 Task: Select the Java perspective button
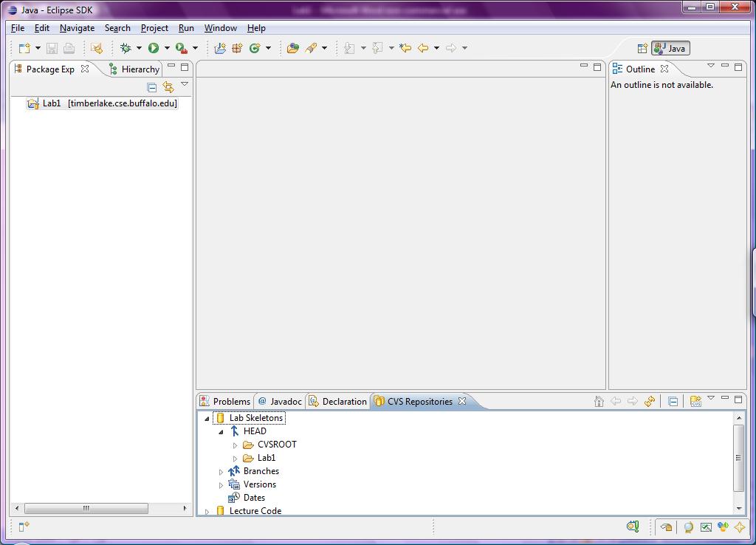670,48
